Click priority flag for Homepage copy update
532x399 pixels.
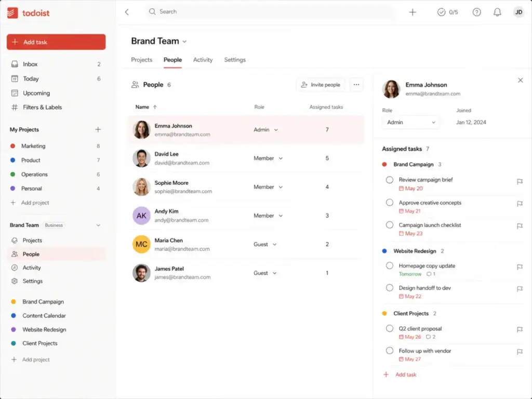pos(520,268)
